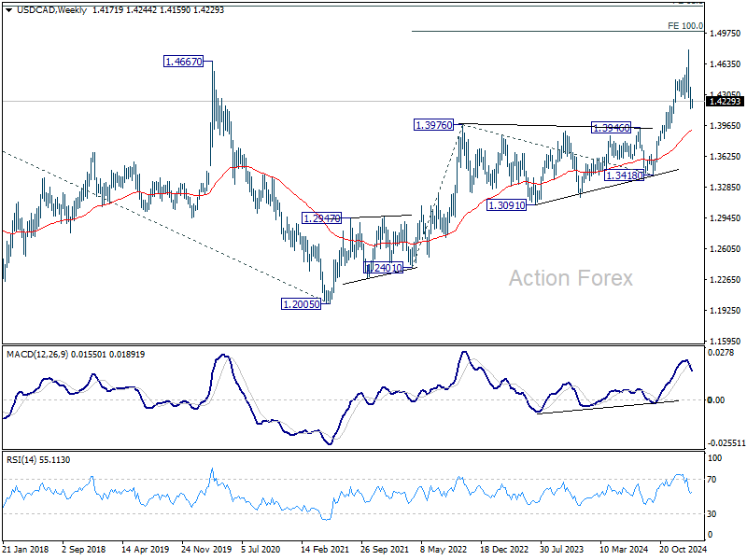The height and width of the screenshot is (560, 747).
Task: Select the 1.29470 price label
Action: (x=321, y=218)
